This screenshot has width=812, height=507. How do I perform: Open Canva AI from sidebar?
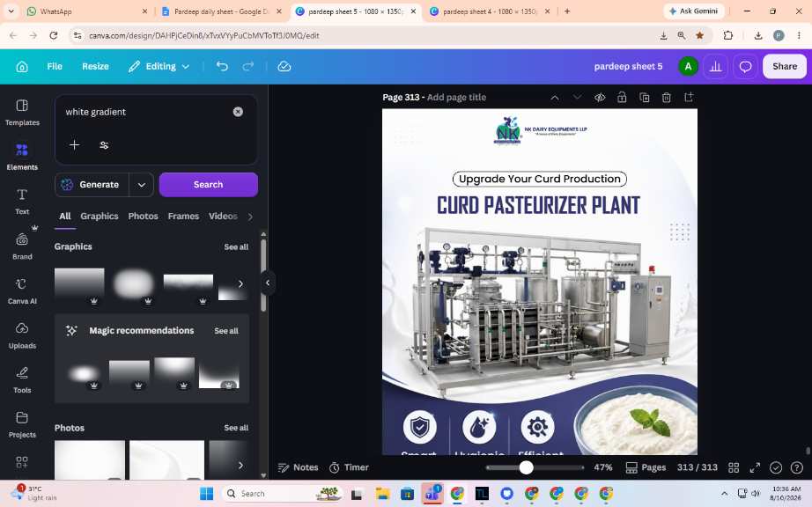(x=22, y=290)
